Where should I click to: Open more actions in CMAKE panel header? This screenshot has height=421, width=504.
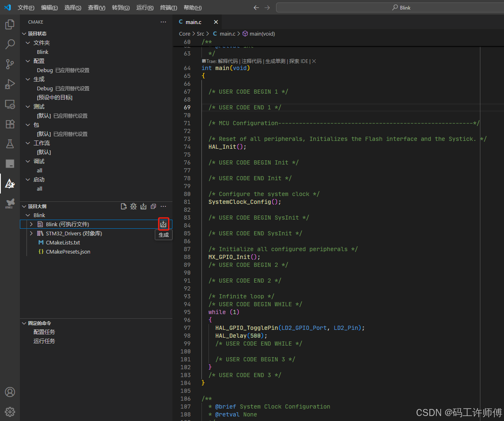coord(163,22)
